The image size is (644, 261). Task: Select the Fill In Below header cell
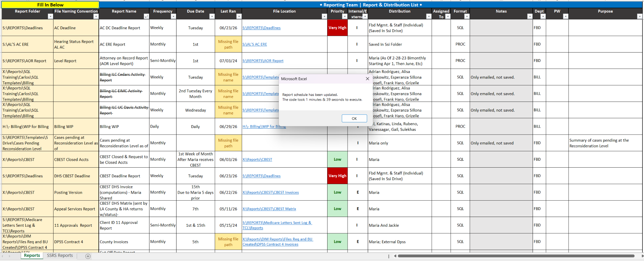[50, 5]
